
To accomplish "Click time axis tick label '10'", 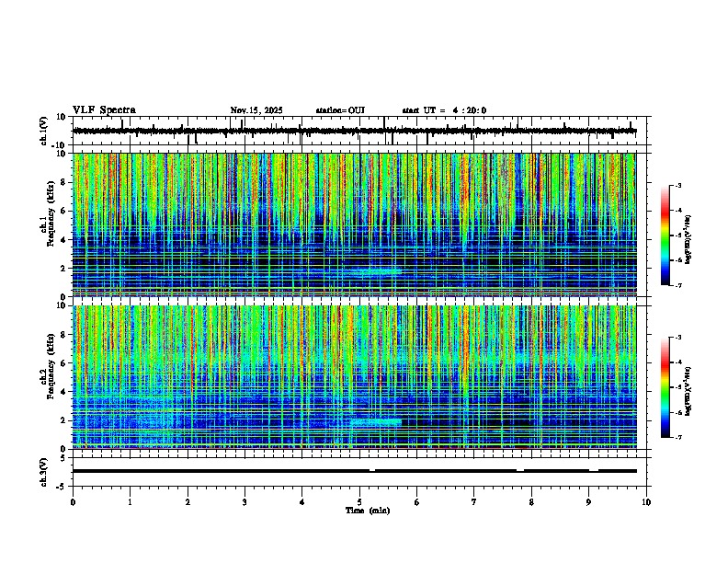I will click(646, 502).
